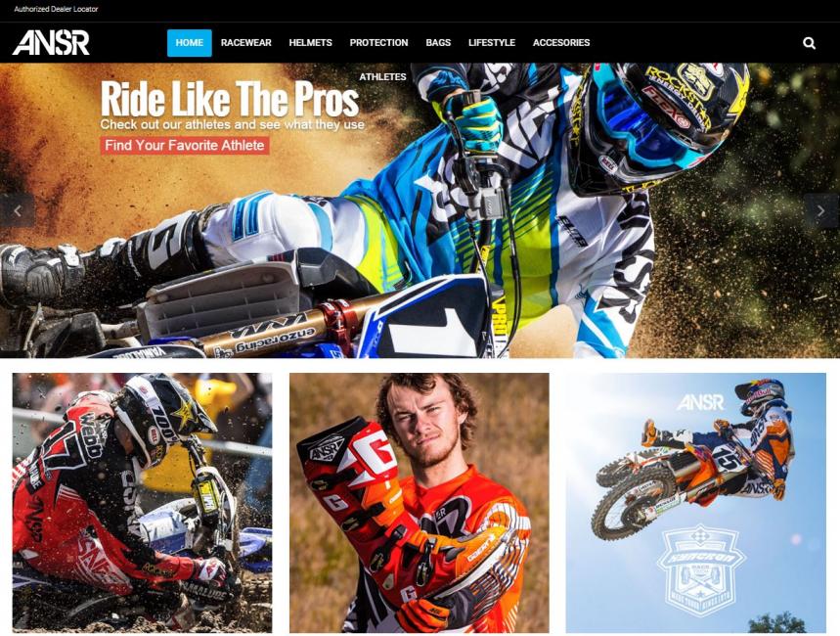Open the Racewear menu
Image resolution: width=840 pixels, height=636 pixels.
[x=245, y=43]
